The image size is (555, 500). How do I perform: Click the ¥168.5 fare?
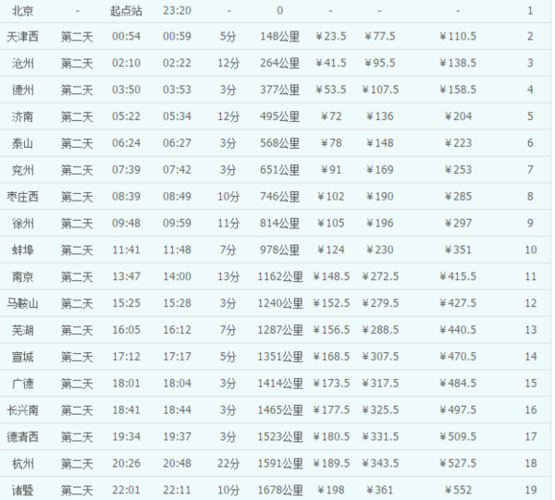point(331,357)
